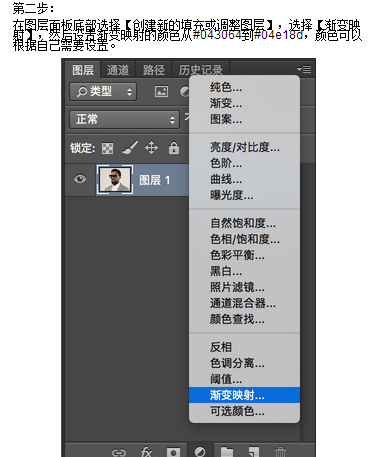
Task: Switch to the 历史记录 tab
Action: 200,70
